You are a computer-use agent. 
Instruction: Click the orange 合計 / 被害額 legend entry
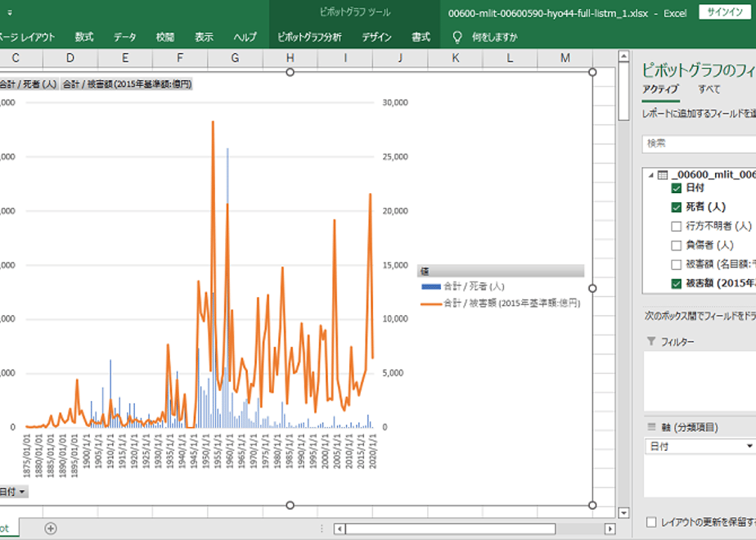pyautogui.click(x=500, y=304)
